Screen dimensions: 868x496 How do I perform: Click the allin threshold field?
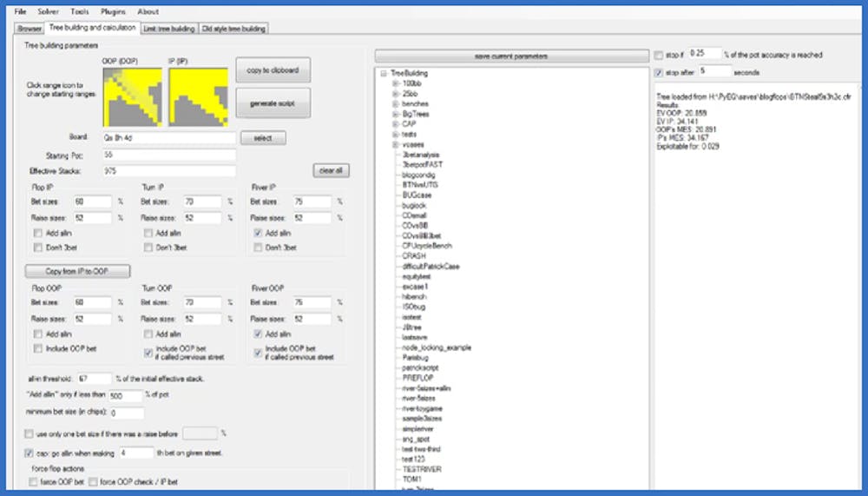(94, 379)
